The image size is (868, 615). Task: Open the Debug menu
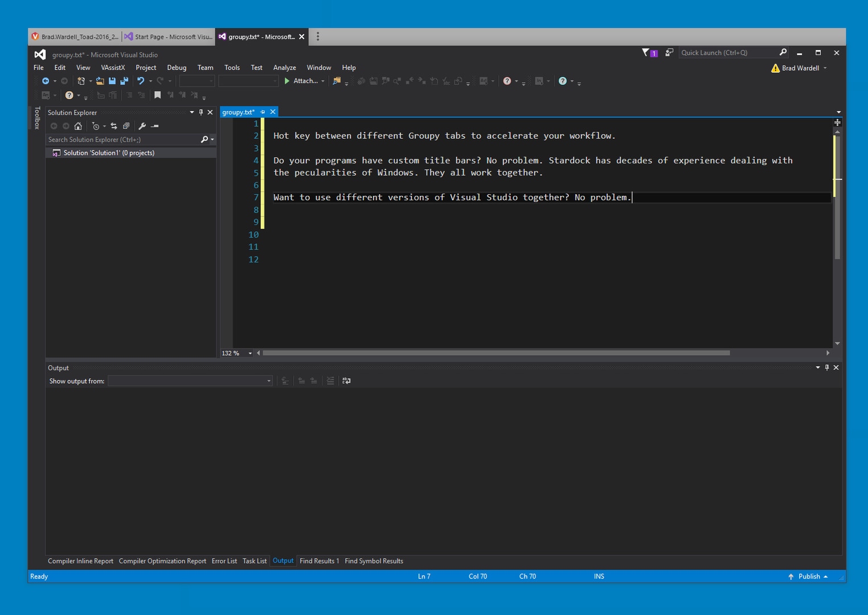pyautogui.click(x=177, y=67)
